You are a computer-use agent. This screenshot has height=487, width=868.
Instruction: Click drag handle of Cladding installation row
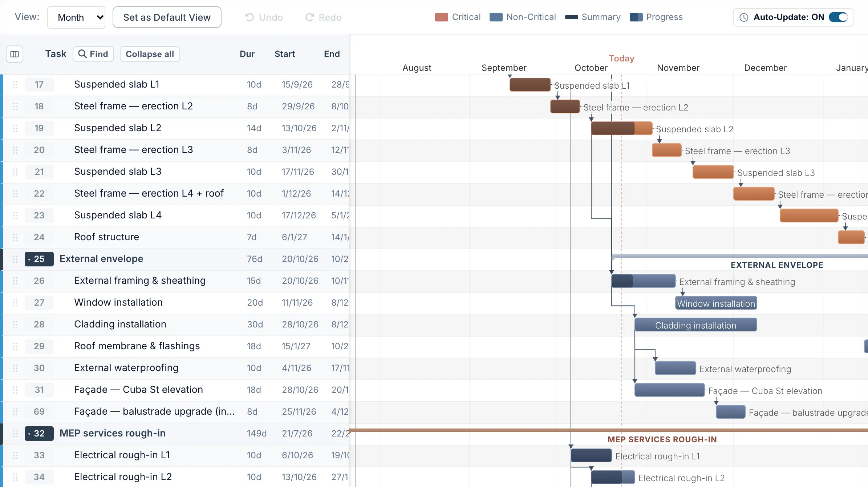15,325
